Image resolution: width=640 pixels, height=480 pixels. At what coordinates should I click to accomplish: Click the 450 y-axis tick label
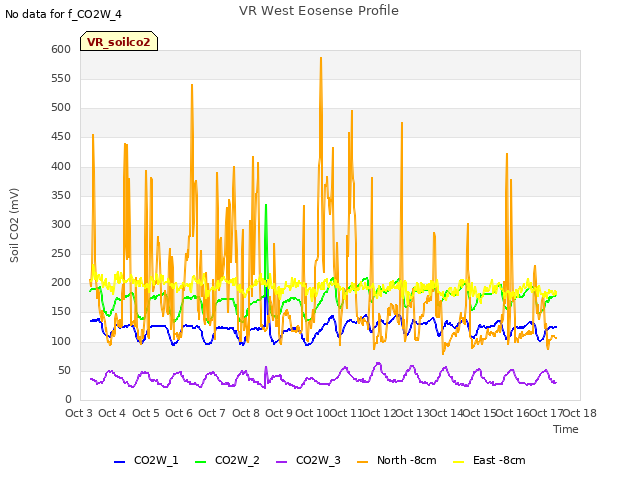[x=61, y=137]
